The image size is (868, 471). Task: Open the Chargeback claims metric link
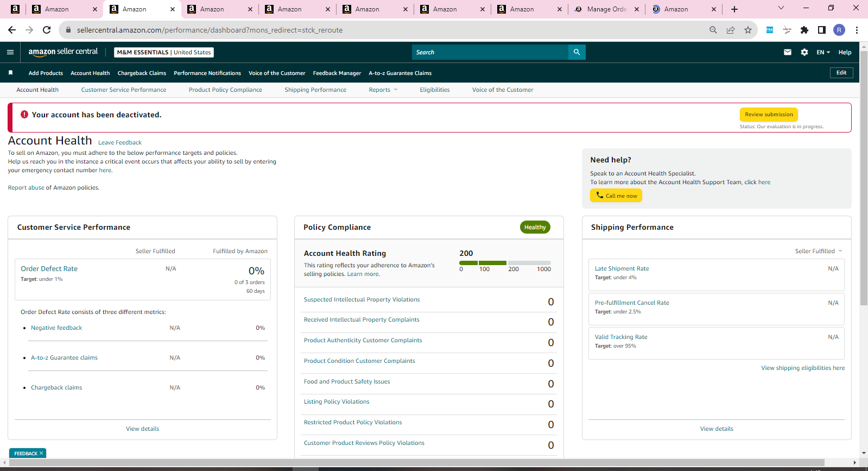[x=56, y=387]
